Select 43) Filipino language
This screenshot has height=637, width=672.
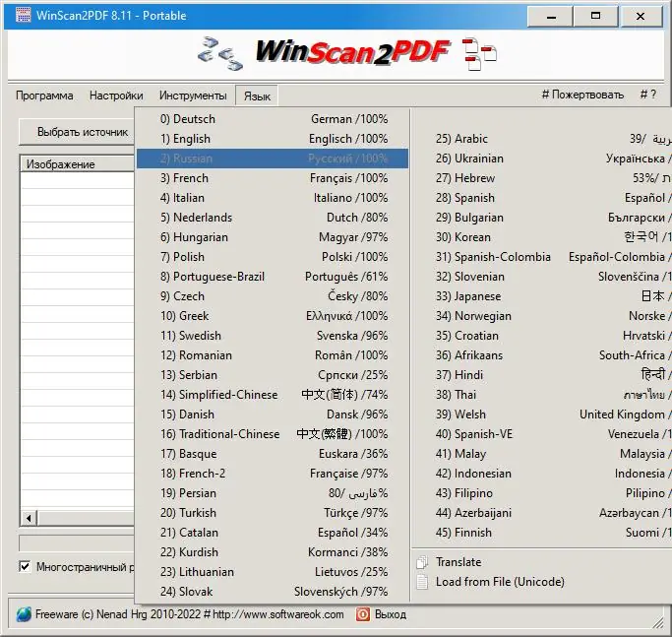click(542, 493)
